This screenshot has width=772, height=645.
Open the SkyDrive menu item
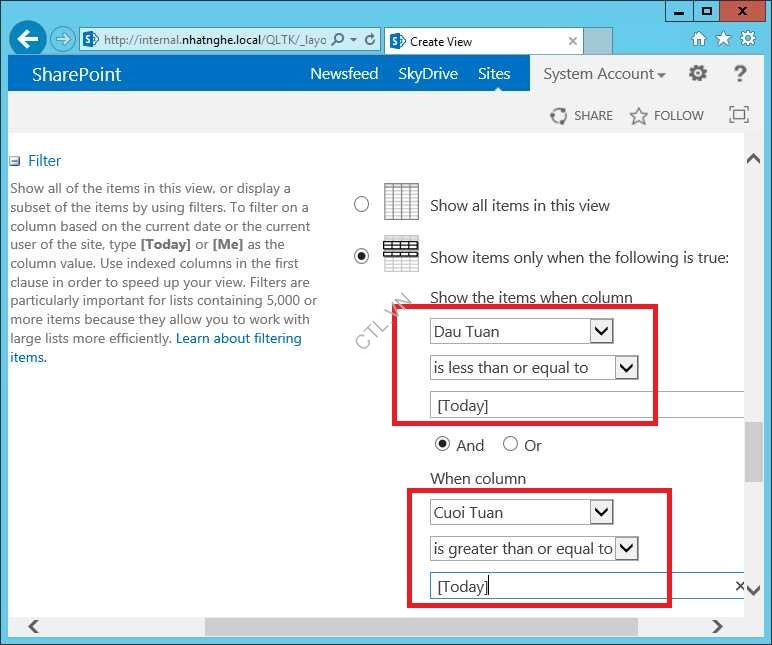tap(428, 74)
